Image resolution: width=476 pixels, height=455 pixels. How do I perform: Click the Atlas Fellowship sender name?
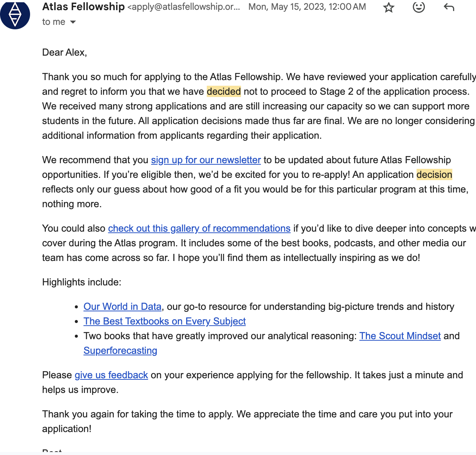click(83, 7)
